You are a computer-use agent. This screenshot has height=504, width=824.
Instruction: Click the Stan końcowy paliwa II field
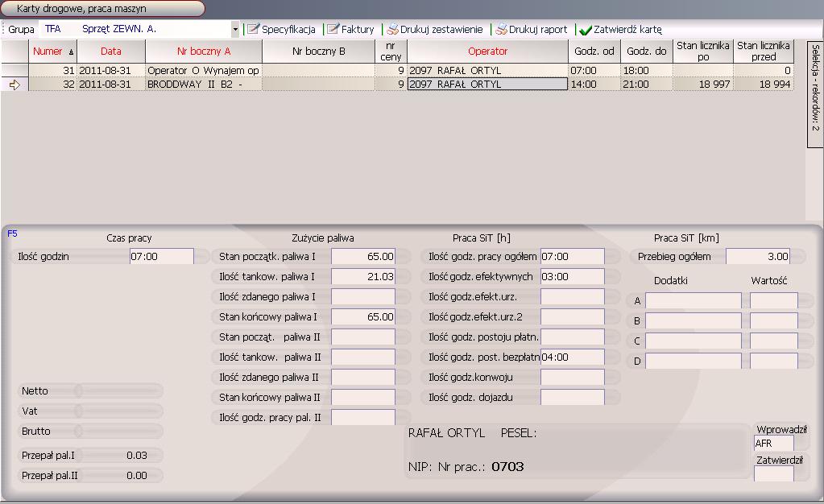pyautogui.click(x=363, y=397)
